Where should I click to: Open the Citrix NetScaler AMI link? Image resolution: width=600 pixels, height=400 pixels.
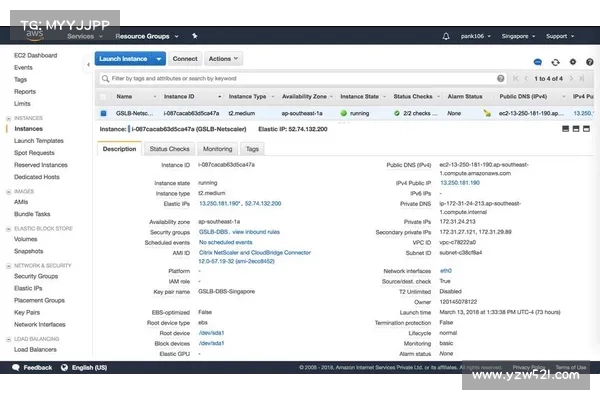[x=255, y=257]
